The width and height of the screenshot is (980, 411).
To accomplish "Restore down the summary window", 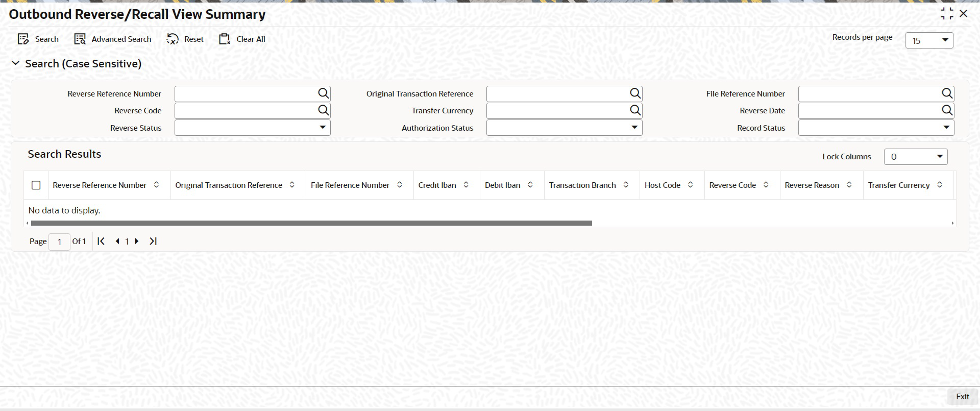I will click(x=947, y=14).
